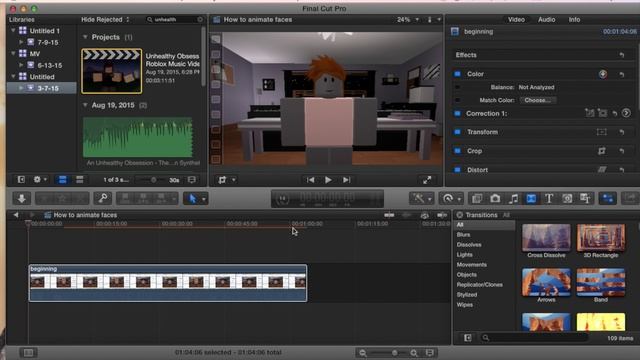Enter fullscreen playback in viewer
This screenshot has height=360, width=640.
(x=427, y=180)
